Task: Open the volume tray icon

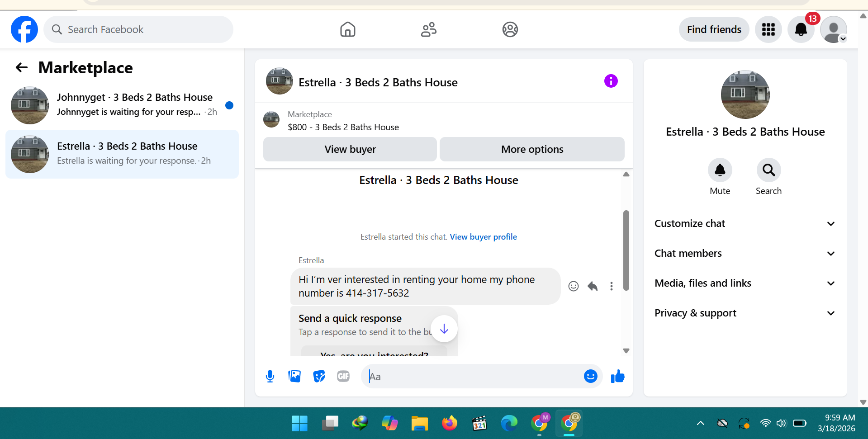Action: click(x=781, y=423)
